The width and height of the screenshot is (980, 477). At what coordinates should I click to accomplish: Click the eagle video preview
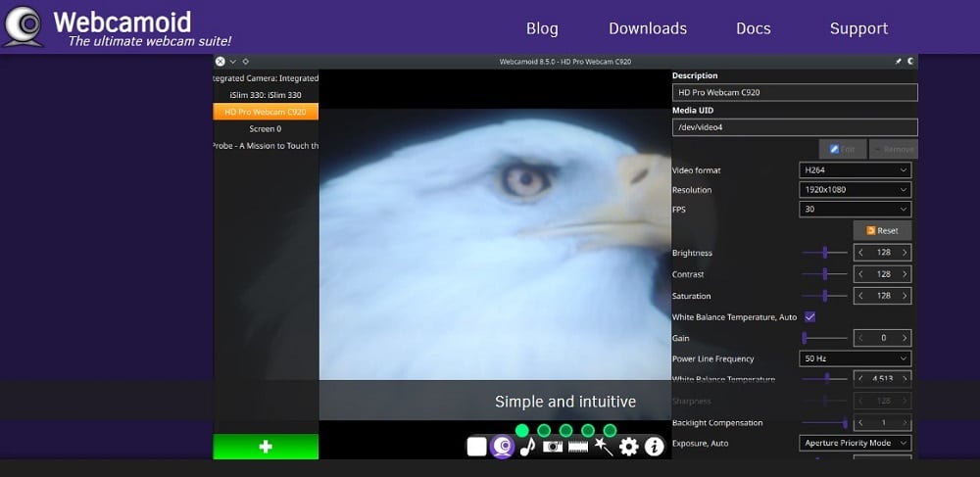click(495, 245)
